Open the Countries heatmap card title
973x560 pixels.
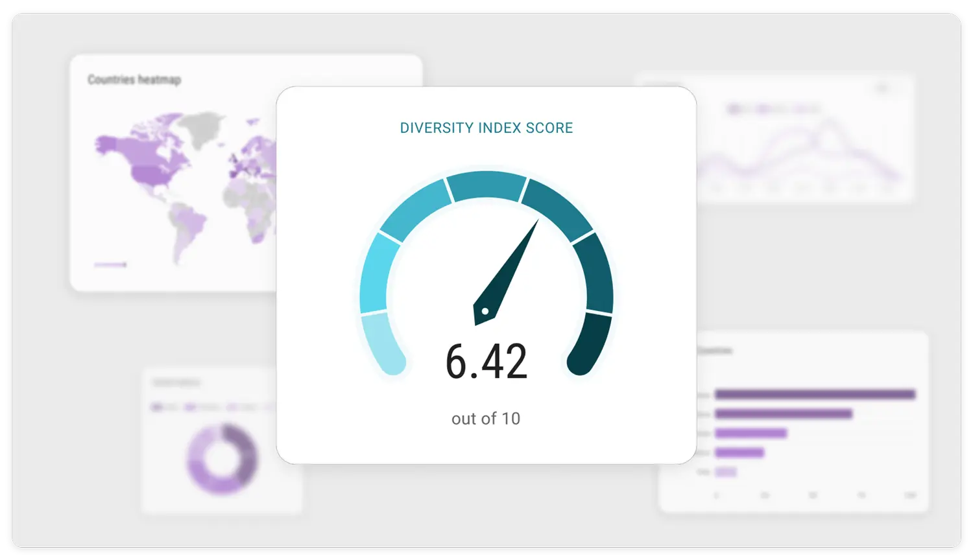[x=134, y=80]
